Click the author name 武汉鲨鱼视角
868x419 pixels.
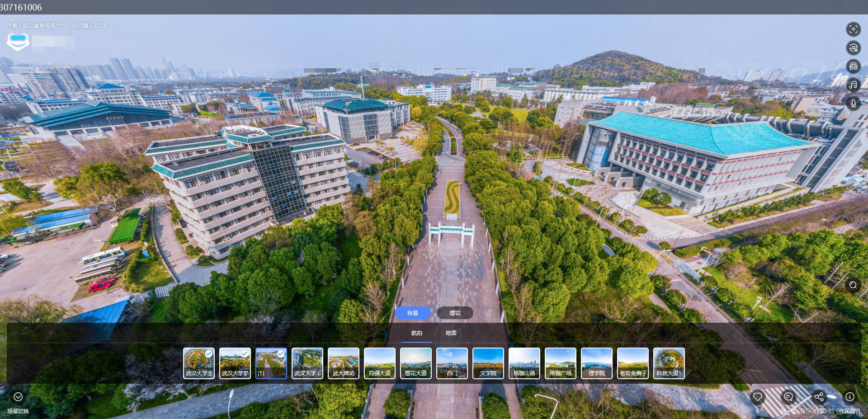point(43,26)
